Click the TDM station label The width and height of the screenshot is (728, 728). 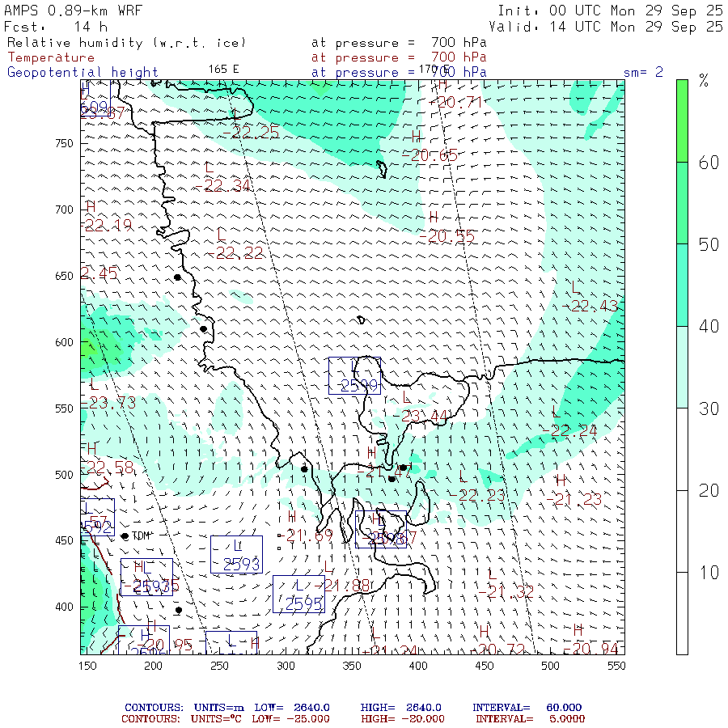[141, 536]
